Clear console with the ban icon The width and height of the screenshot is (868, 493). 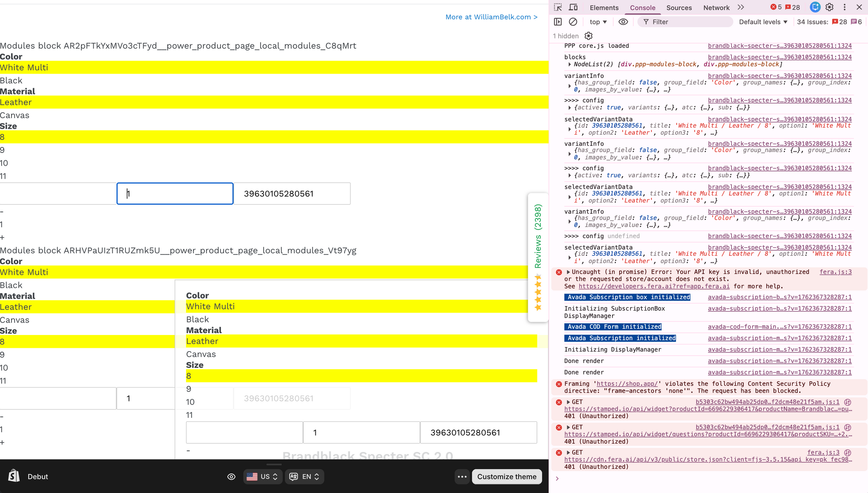[x=573, y=22]
